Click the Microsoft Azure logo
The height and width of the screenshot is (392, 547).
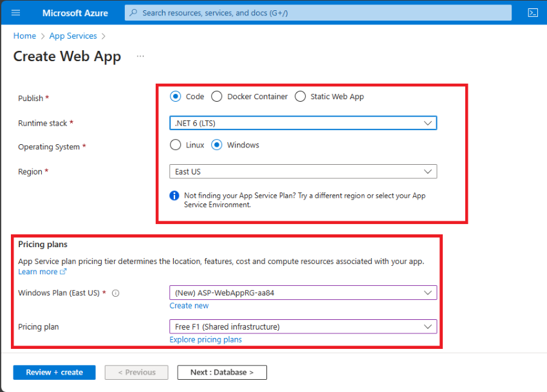(75, 12)
